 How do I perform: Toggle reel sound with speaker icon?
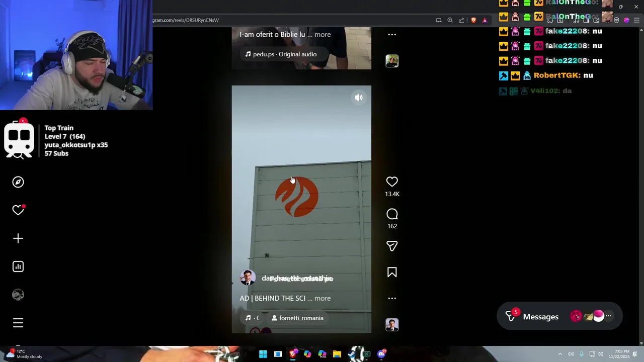coord(359,98)
